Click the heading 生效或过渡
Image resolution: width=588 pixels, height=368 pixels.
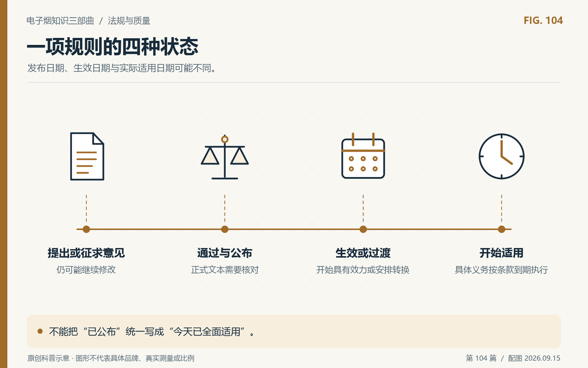[x=363, y=253]
